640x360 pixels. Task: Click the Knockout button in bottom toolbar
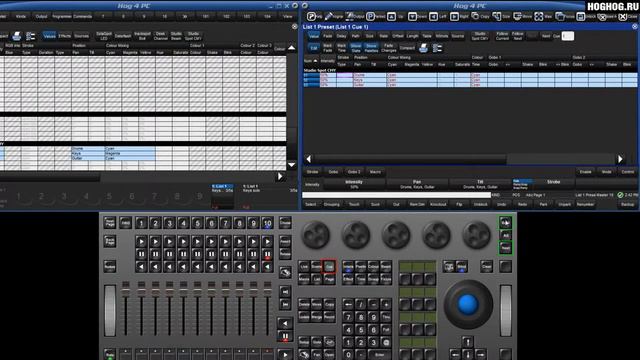coord(438,204)
